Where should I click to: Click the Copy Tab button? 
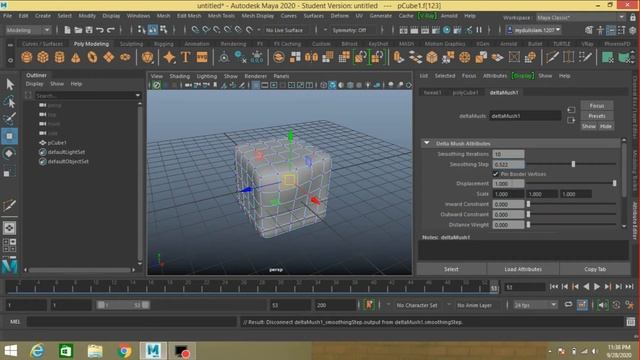tap(595, 269)
